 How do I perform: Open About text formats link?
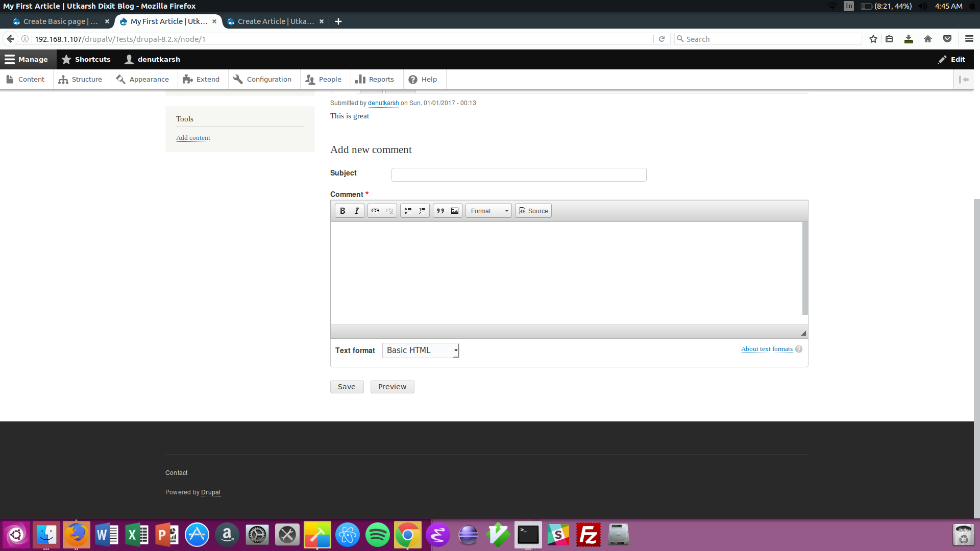[767, 349]
